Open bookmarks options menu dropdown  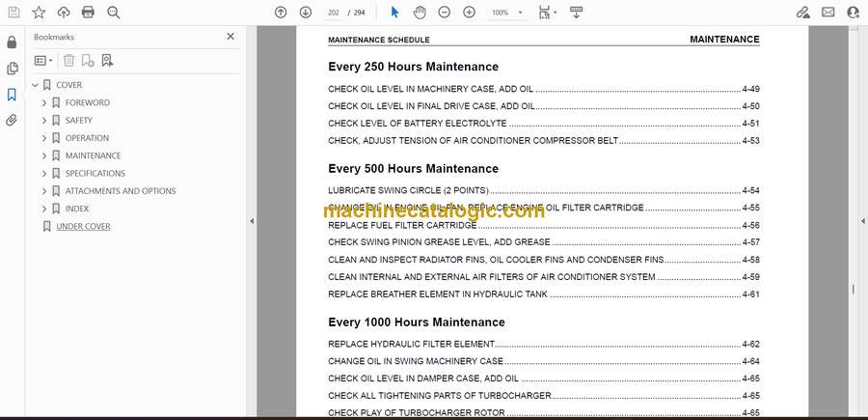pos(43,61)
